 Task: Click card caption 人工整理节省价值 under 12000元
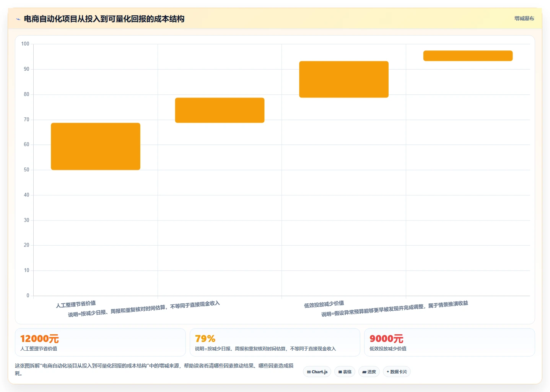[39, 349]
